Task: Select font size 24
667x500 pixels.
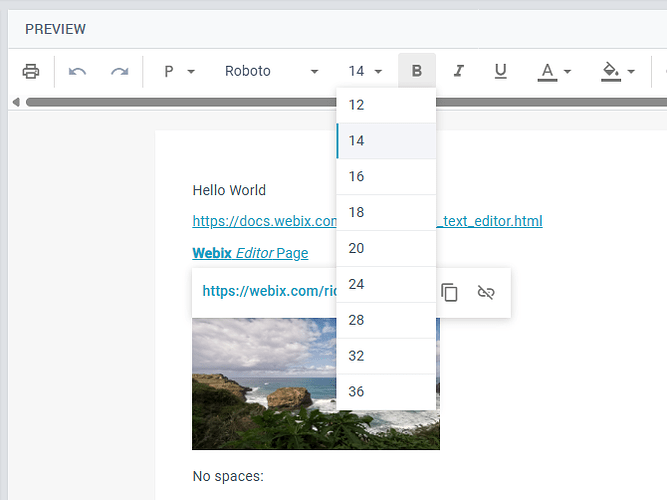Action: pos(386,284)
